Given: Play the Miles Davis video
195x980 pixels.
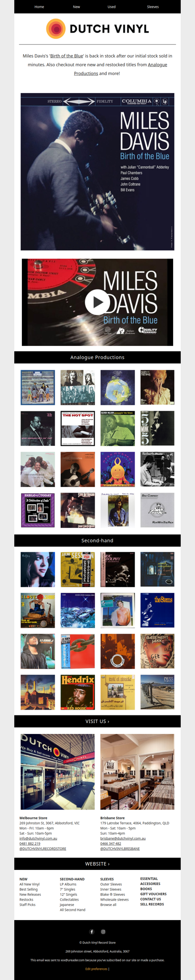Looking at the screenshot, I should point(97,302).
